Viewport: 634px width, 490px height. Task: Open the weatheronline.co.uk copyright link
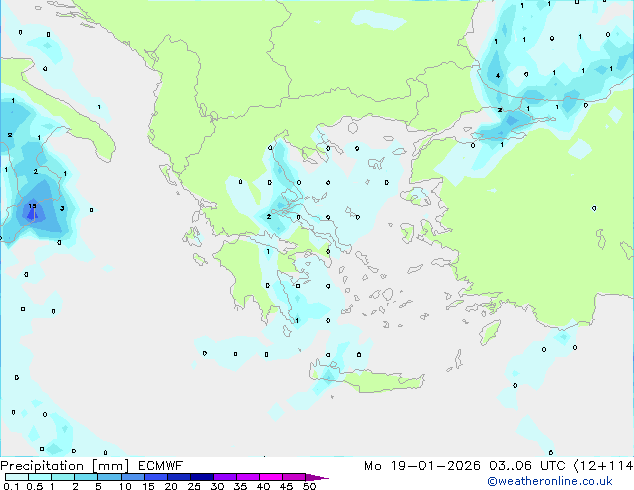click(549, 481)
